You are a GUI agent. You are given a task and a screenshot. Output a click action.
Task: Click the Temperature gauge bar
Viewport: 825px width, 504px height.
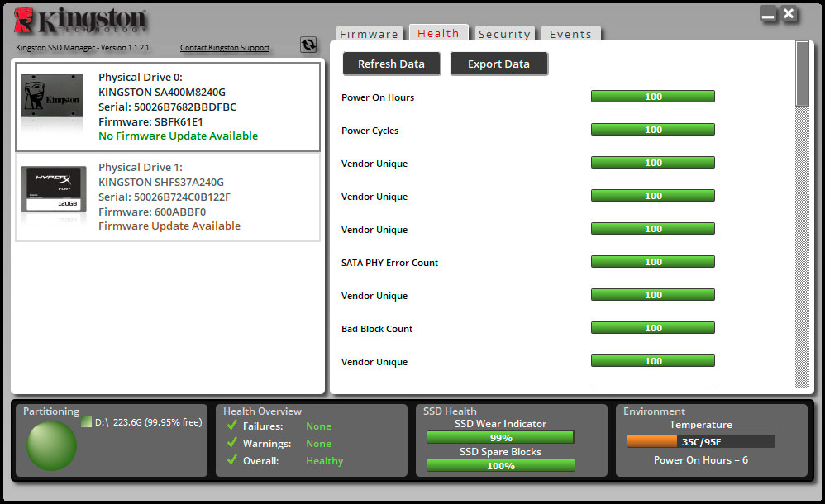(700, 441)
